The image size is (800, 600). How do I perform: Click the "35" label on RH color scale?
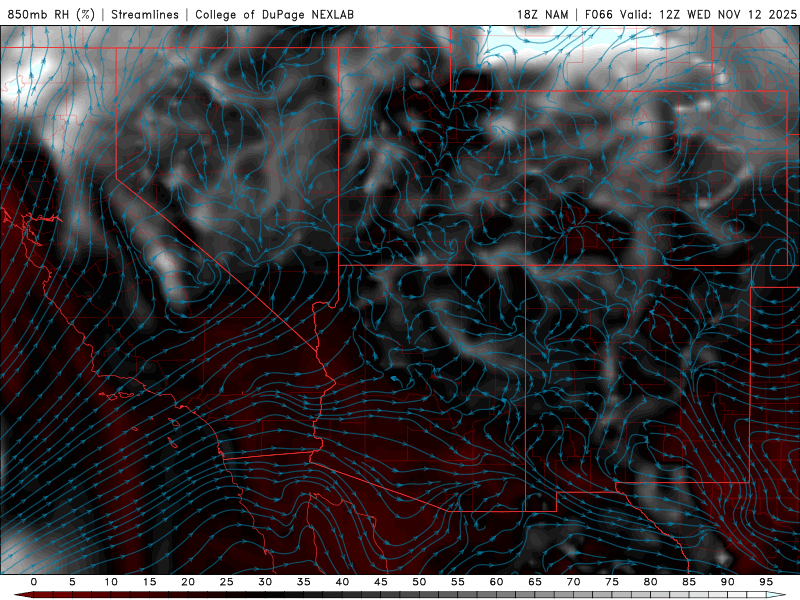tap(304, 582)
